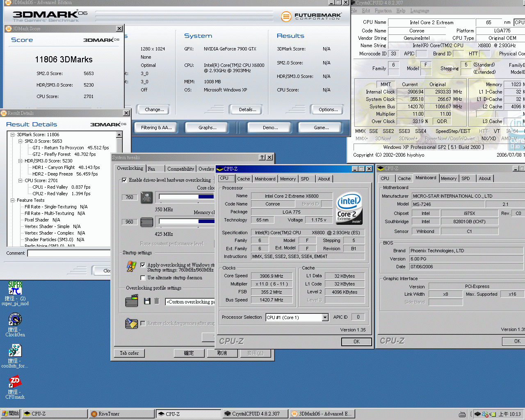
Task: Open the Memory tab in front CPU-Z window
Action: click(x=288, y=179)
